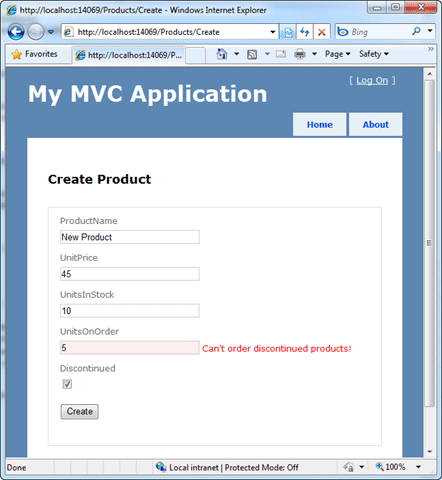Click the Print printer icon

pyautogui.click(x=300, y=54)
